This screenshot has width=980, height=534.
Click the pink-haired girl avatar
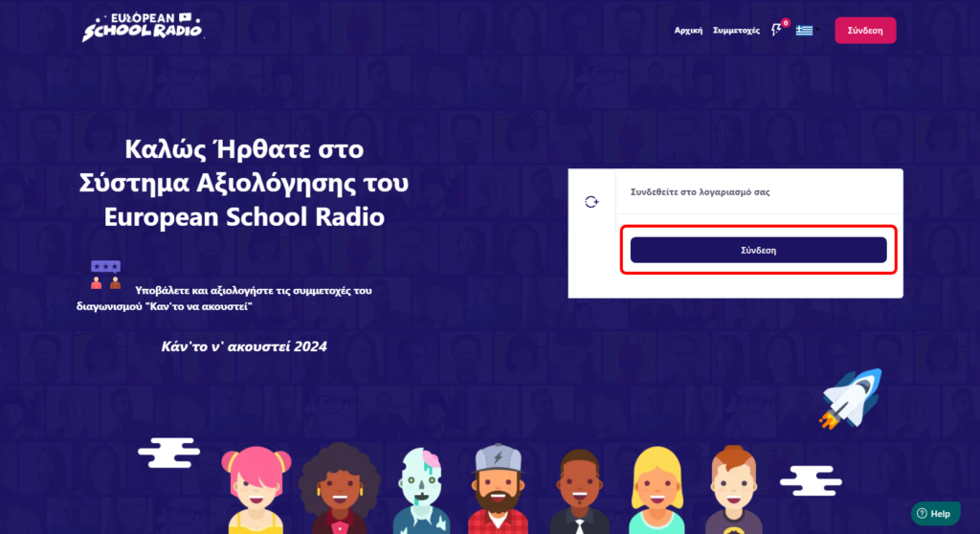256,490
